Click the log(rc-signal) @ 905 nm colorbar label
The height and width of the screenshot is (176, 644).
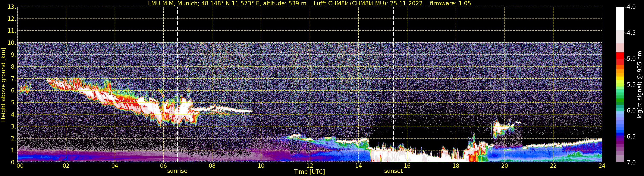pos(640,85)
